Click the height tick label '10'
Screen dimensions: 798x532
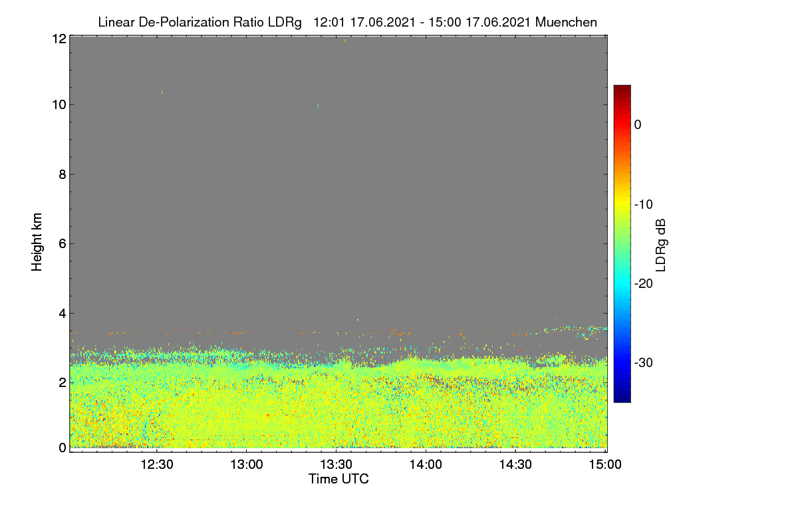(x=59, y=104)
